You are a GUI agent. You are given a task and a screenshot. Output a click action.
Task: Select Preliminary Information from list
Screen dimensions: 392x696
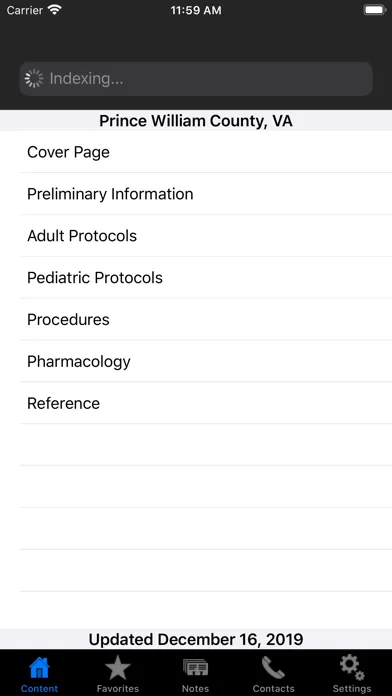point(206,194)
